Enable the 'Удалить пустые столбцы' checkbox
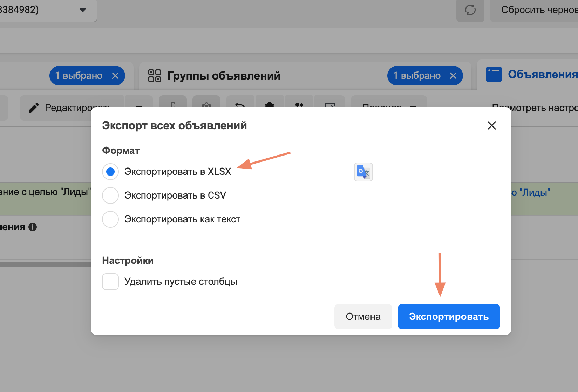The height and width of the screenshot is (392, 578). (x=110, y=282)
